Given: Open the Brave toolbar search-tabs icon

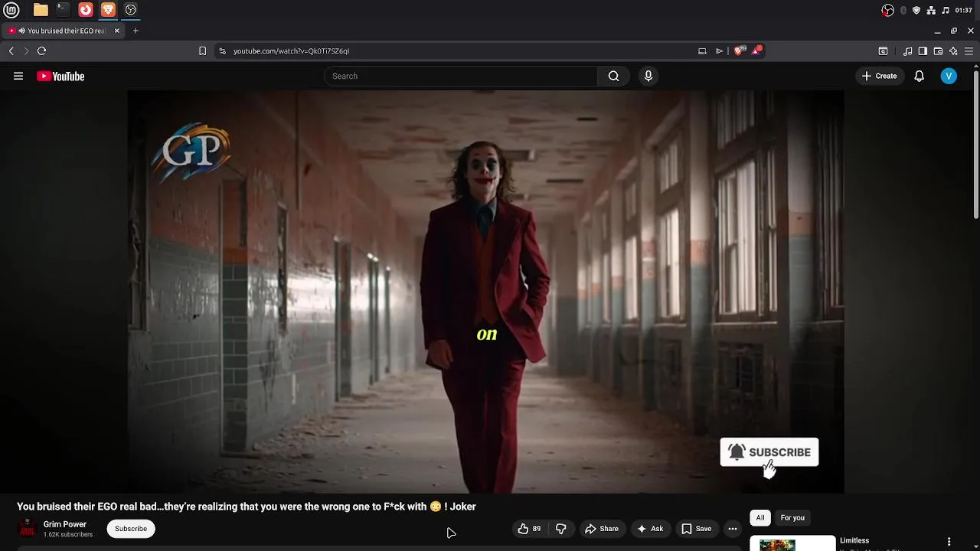Looking at the screenshot, I should coord(883,51).
